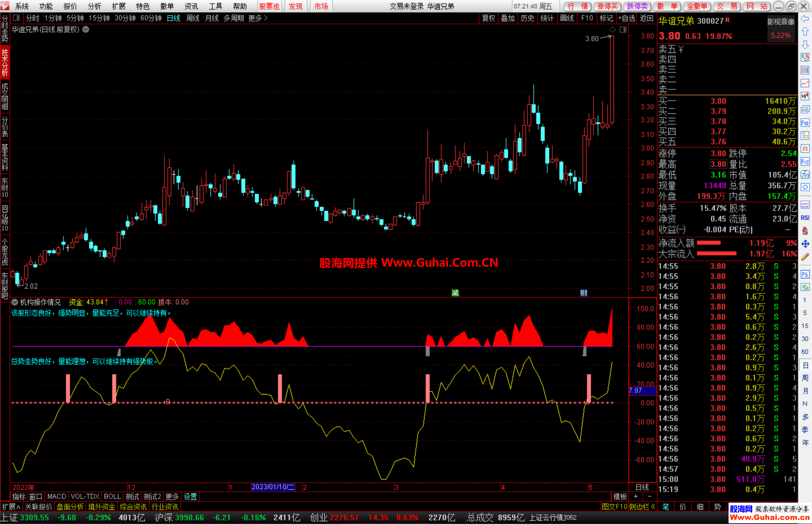Click the blue circle icon in right toolbar
The height and width of the screenshot is (524, 812).
coord(805,187)
